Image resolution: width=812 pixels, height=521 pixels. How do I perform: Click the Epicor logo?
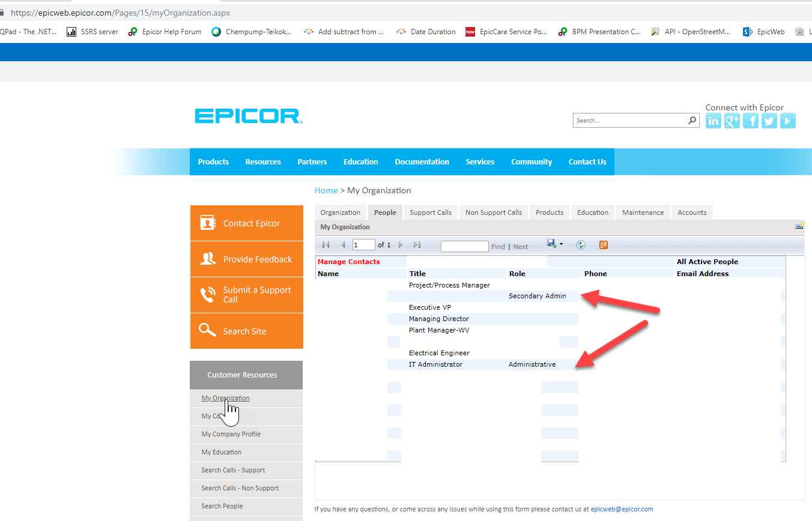tap(249, 116)
